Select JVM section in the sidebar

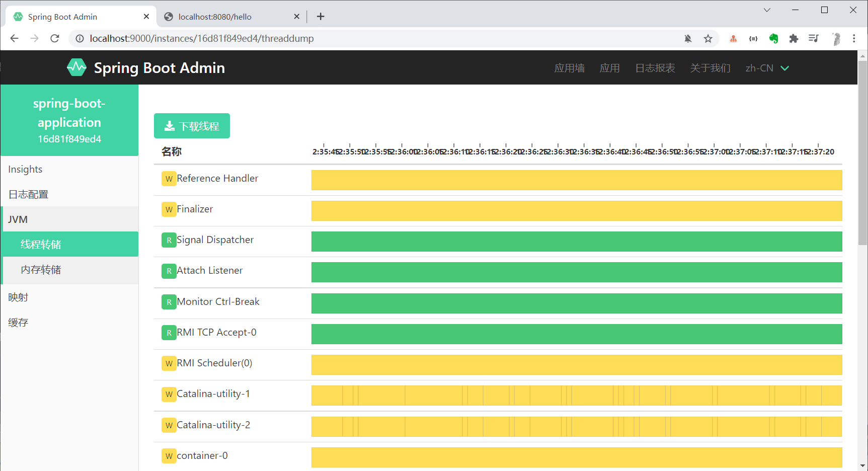tap(69, 219)
